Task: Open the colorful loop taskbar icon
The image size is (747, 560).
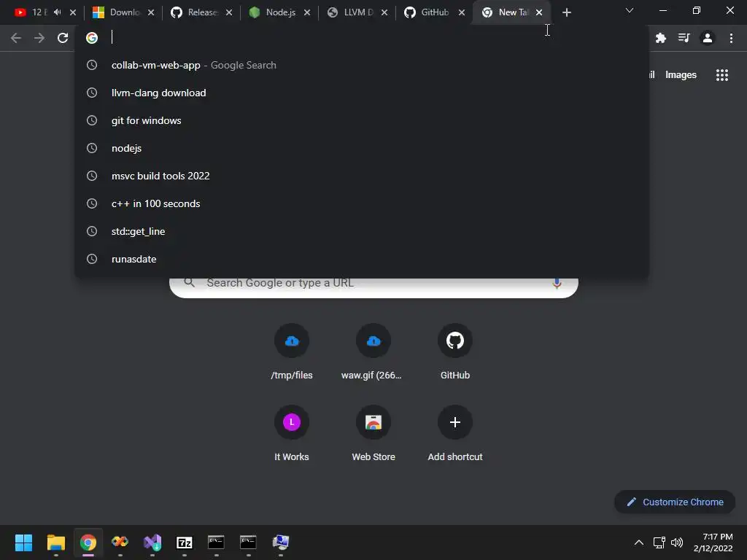Action: 120,542
